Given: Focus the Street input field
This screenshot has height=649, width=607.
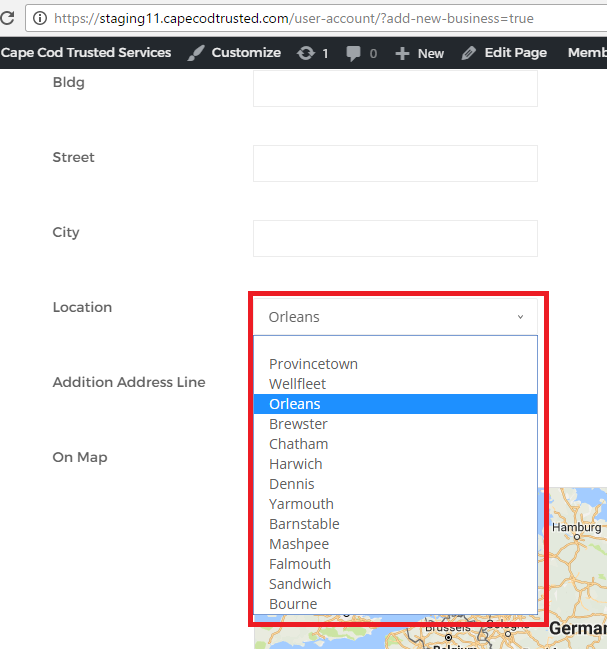Looking at the screenshot, I should [395, 163].
